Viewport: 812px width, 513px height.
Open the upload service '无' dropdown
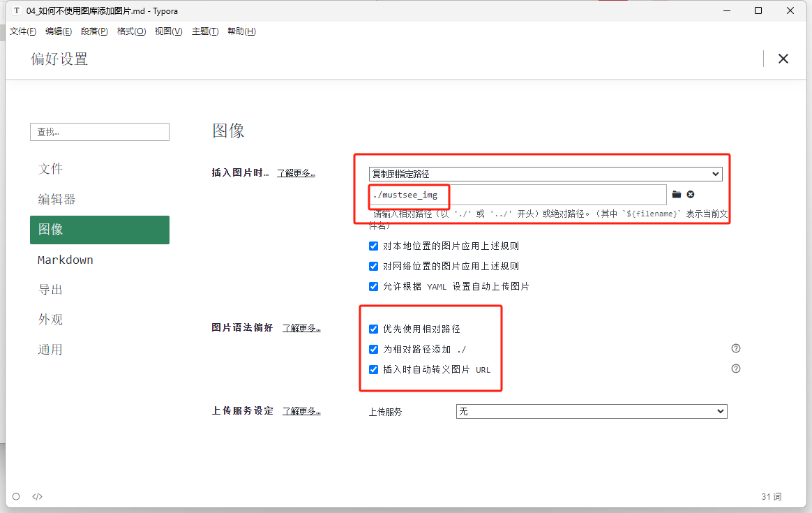592,411
